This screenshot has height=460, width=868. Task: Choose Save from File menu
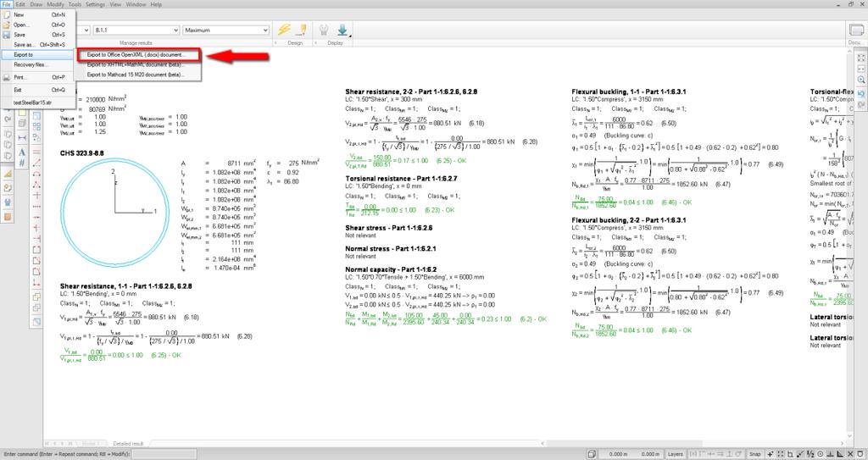coord(37,35)
